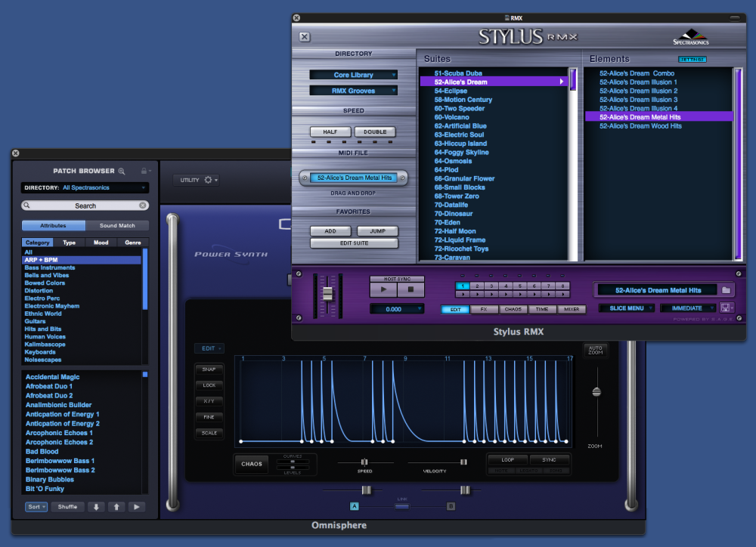Open the MIXER page in Stylus RMX
The width and height of the screenshot is (756, 547).
click(x=572, y=309)
